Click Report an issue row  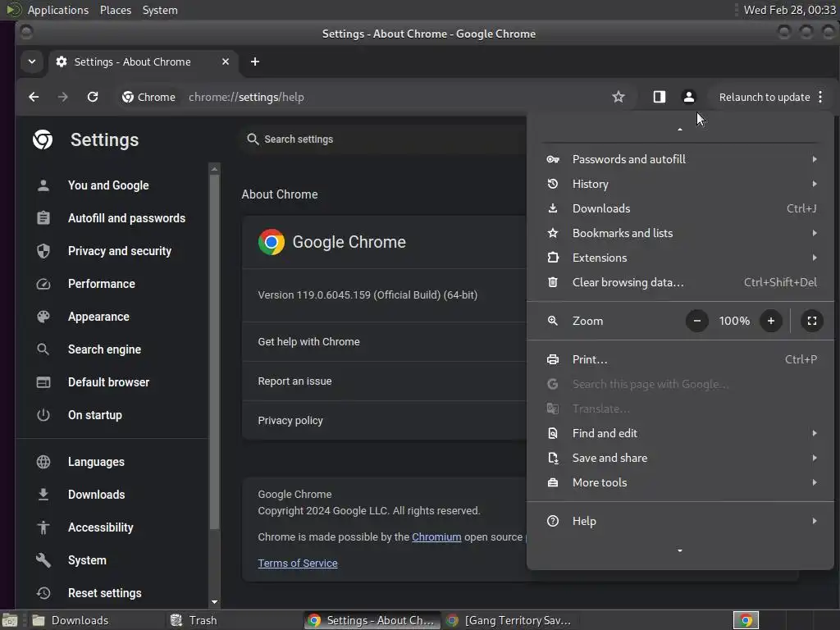[x=384, y=381]
